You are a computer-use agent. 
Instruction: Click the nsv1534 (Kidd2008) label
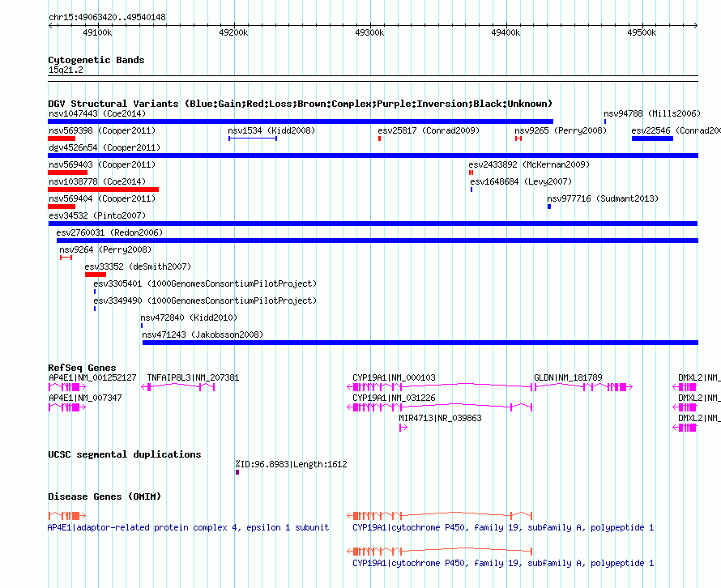[x=271, y=130]
